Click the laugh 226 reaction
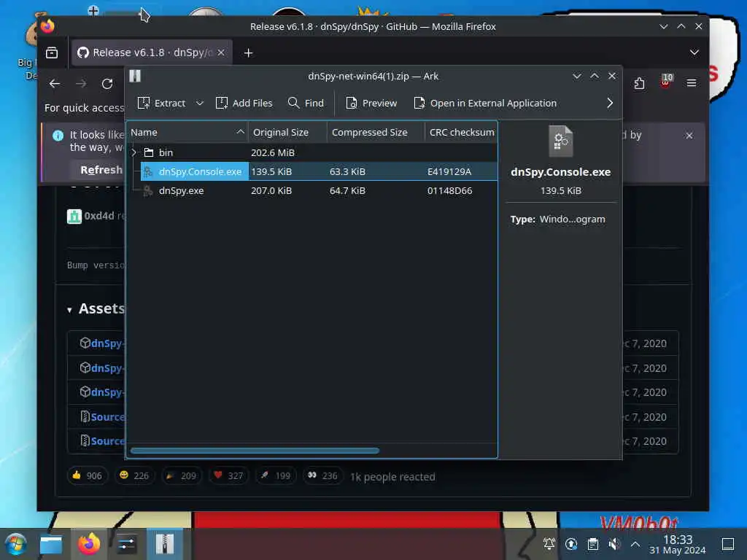This screenshot has width=747, height=560. (x=134, y=475)
